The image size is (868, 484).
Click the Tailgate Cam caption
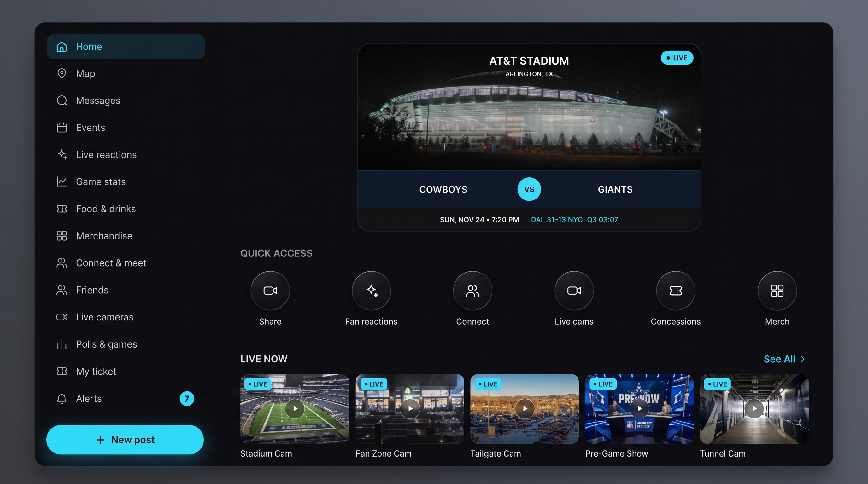click(496, 454)
